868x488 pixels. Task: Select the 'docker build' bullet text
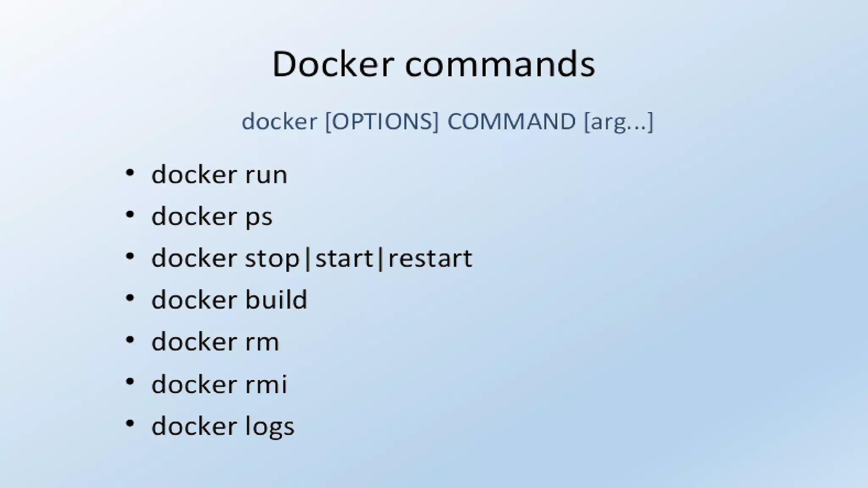[229, 299]
